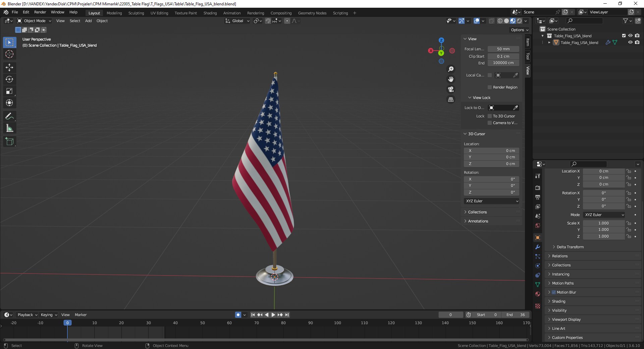Expand Viewport Display panel

tap(566, 319)
